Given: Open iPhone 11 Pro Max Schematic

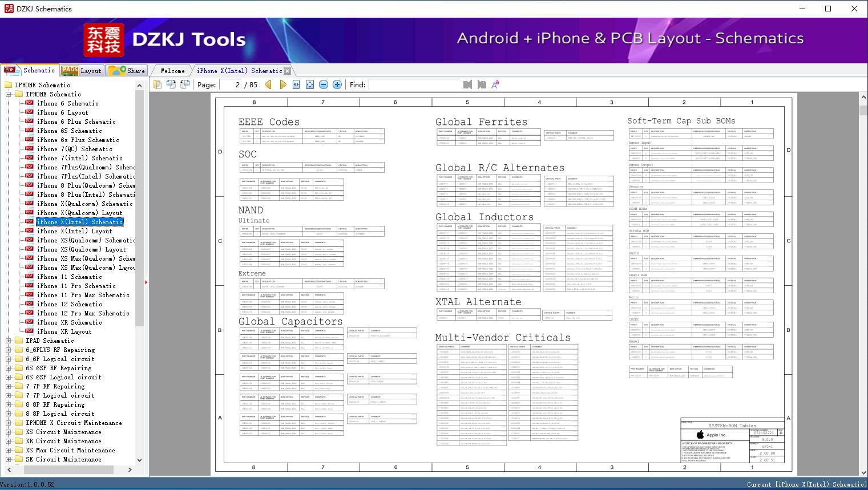Looking at the screenshot, I should [83, 295].
